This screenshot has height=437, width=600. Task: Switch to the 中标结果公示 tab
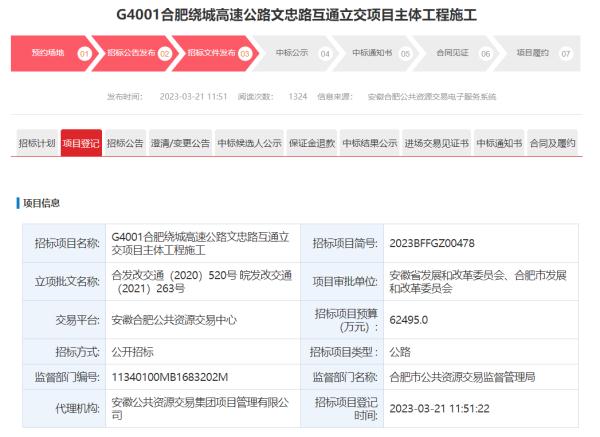click(370, 143)
